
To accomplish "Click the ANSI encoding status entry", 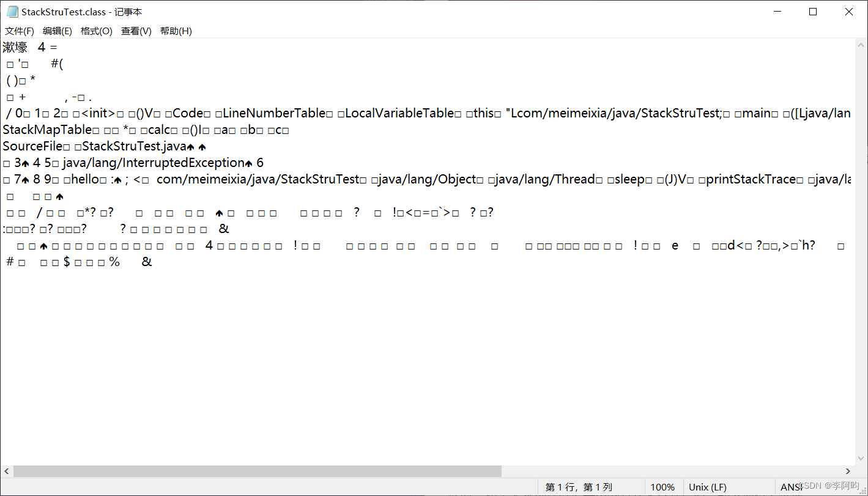I will click(792, 487).
